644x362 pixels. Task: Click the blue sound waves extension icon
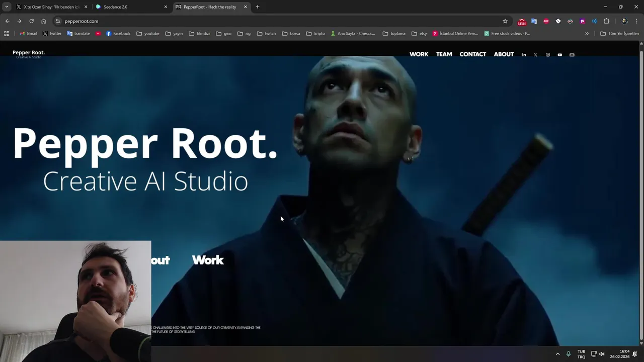tap(594, 21)
